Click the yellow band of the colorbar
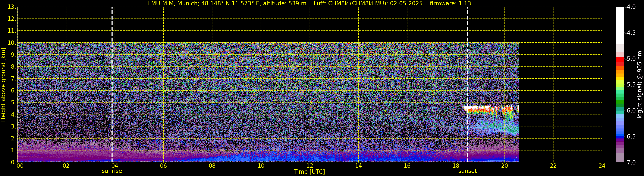Screen dimensions: 644x176 [x=620, y=79]
